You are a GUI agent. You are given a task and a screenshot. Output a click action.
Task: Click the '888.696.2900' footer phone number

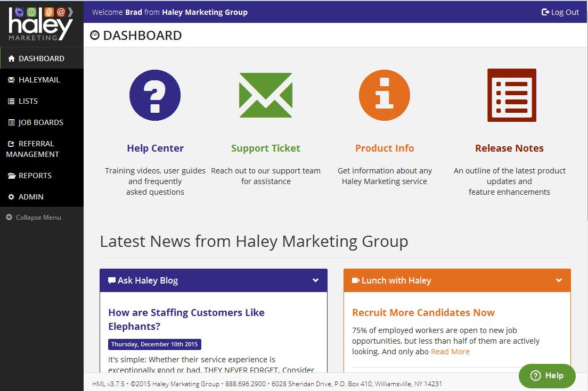point(245,384)
